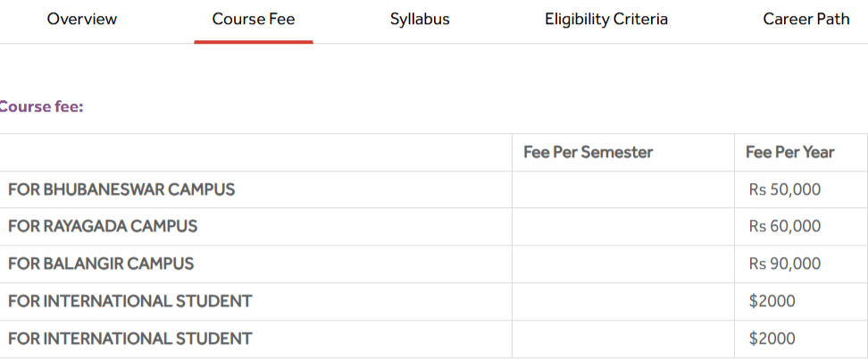Go to the Eligibility Criteria tab
This screenshot has height=360, width=868.
click(606, 19)
